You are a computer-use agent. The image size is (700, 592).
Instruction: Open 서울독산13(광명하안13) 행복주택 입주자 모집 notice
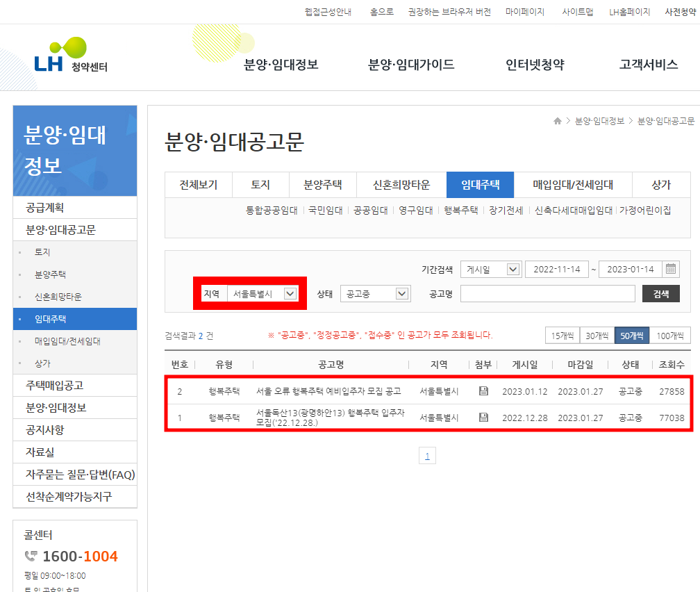(x=331, y=418)
